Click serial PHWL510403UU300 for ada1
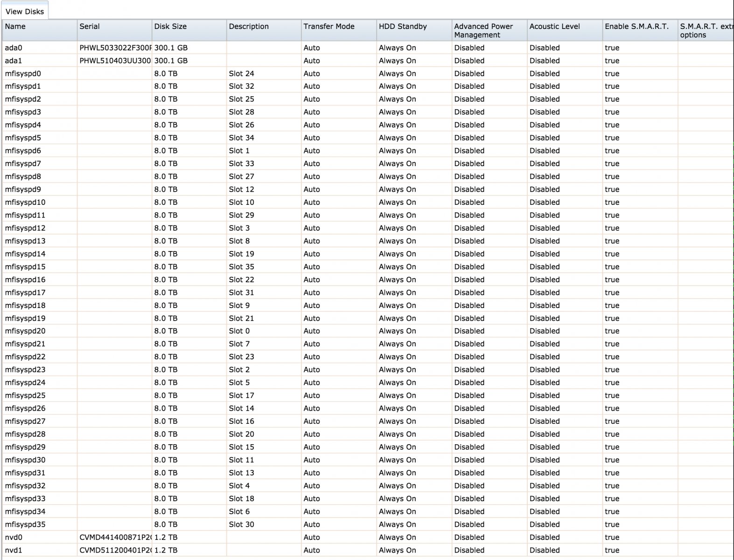Viewport: 734px width, 560px height. click(x=115, y=61)
